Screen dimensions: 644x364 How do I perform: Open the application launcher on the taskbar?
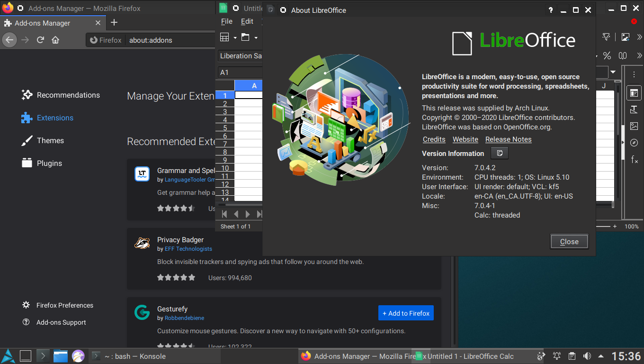click(8, 355)
